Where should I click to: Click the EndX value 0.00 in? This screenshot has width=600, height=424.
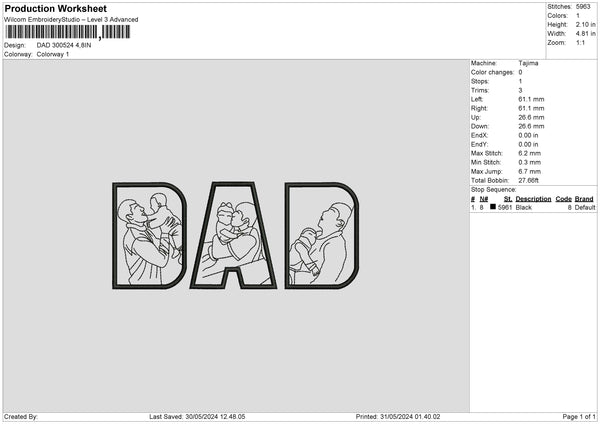528,135
